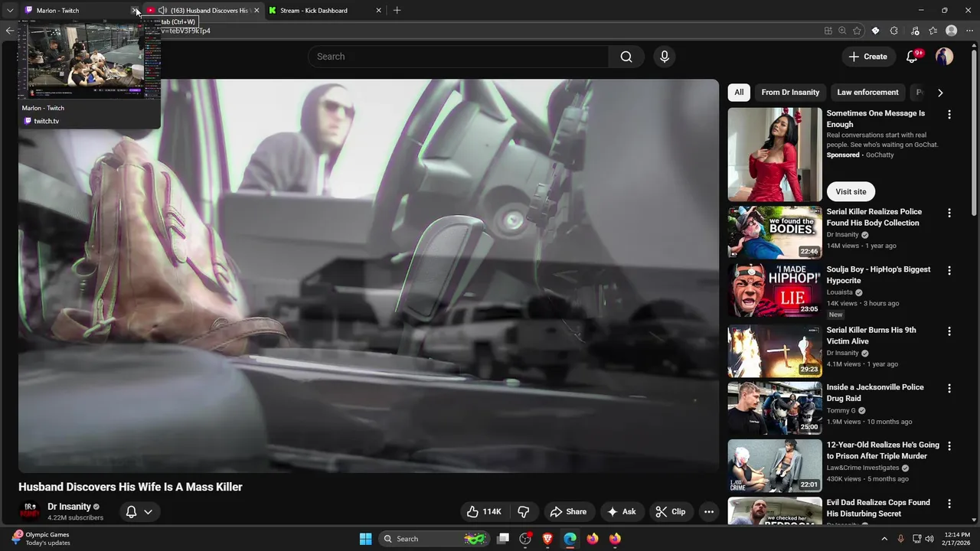Open volume control in system tray
Viewport: 980px width, 551px height.
pyautogui.click(x=929, y=539)
